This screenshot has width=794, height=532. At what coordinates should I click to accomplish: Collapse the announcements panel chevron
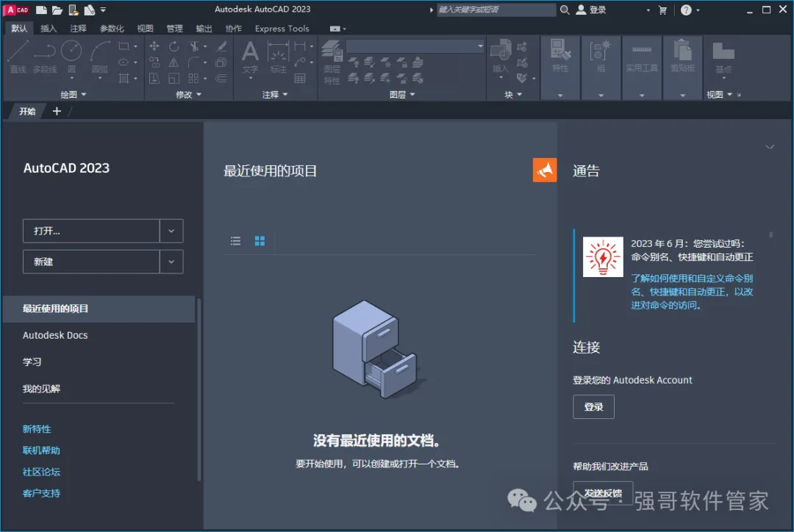point(770,147)
